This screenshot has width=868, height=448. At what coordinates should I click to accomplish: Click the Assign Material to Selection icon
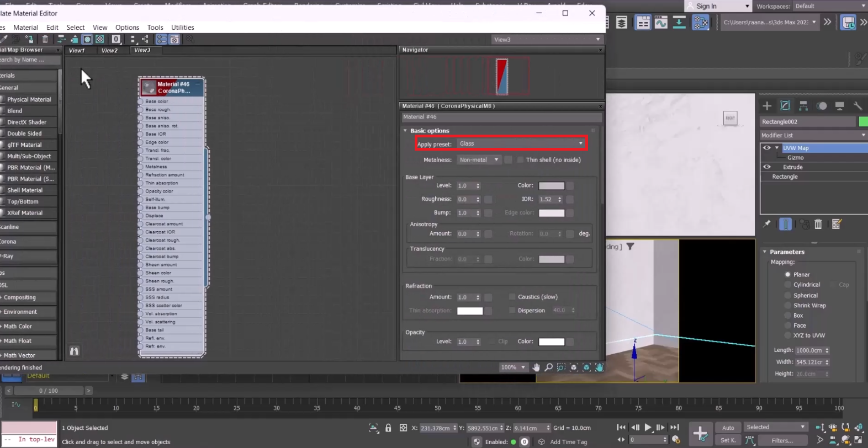click(x=29, y=39)
